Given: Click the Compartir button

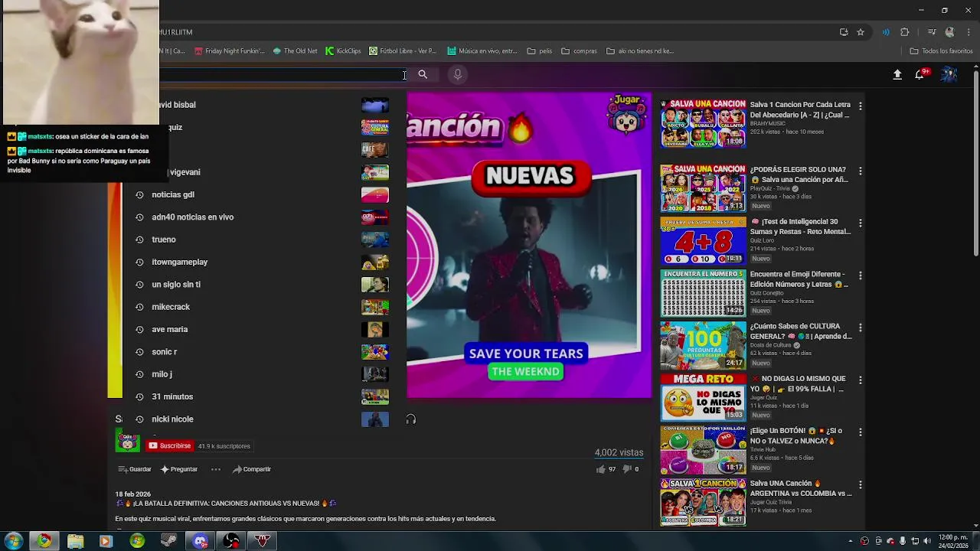Looking at the screenshot, I should 252,469.
